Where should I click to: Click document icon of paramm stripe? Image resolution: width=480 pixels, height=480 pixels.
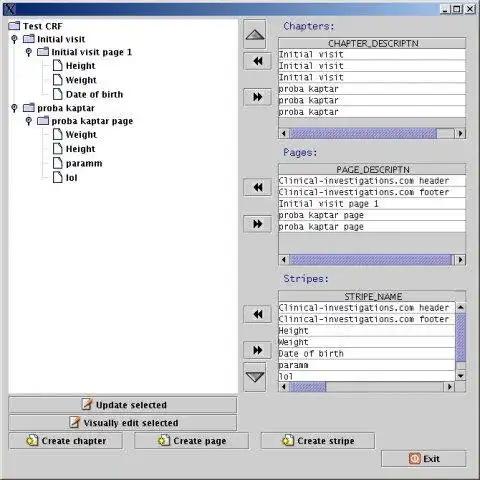(58, 163)
